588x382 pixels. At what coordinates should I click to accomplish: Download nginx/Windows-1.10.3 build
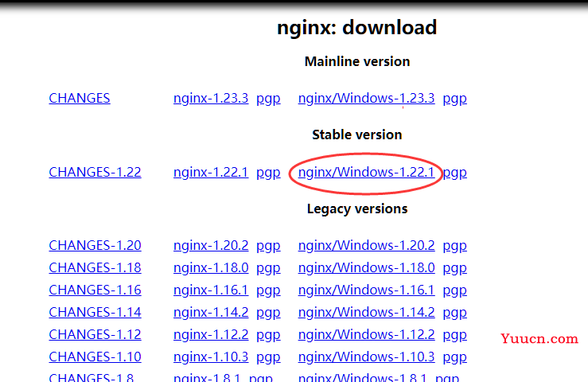[366, 357]
